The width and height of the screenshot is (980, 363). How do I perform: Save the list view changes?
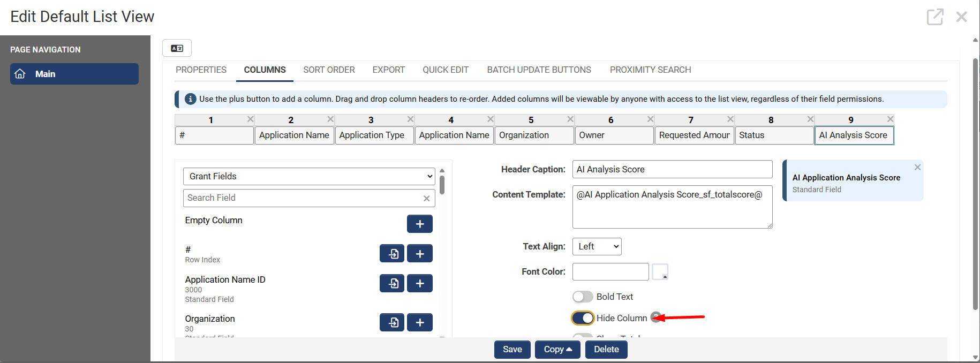[x=512, y=350]
